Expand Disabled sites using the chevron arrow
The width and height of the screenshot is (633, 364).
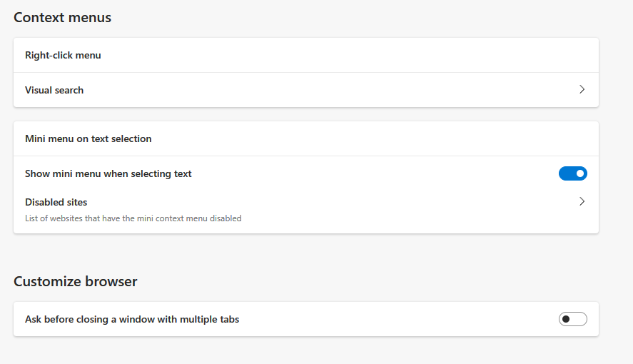tap(582, 202)
